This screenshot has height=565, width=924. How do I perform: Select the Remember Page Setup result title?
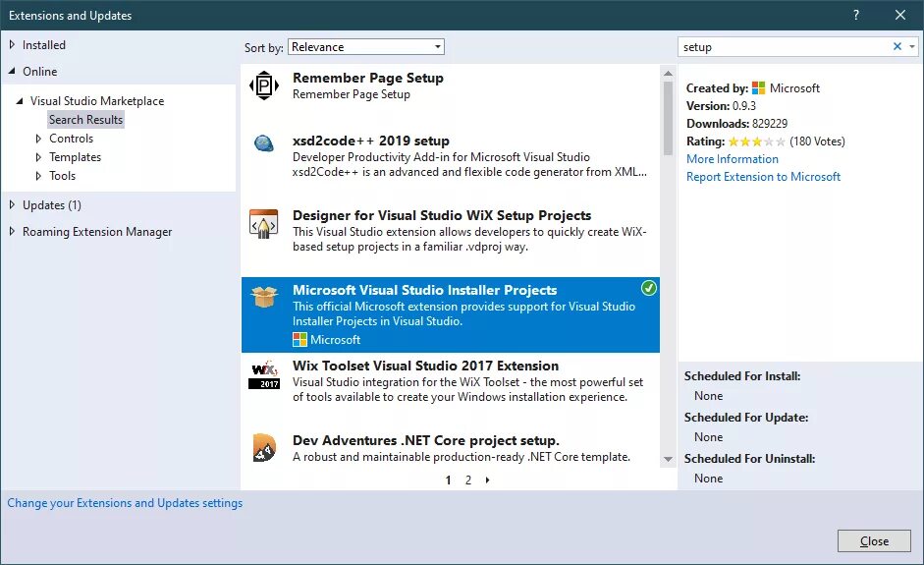point(367,78)
